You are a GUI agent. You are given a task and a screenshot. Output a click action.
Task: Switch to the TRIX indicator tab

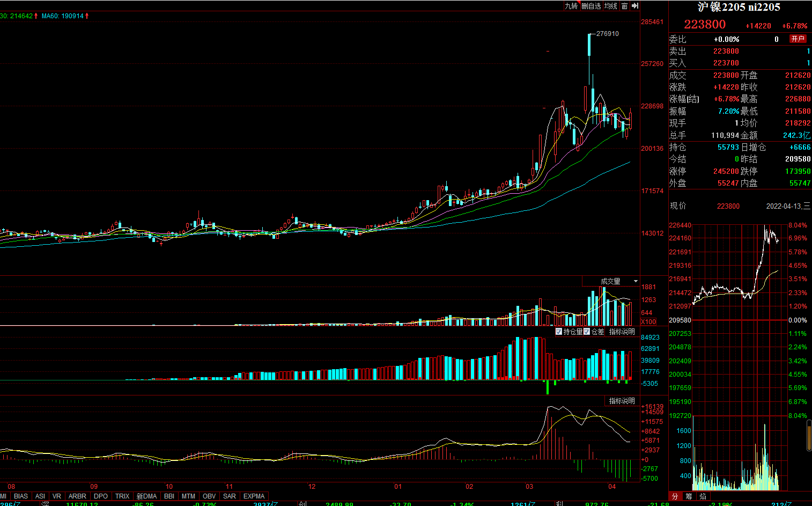(x=122, y=496)
